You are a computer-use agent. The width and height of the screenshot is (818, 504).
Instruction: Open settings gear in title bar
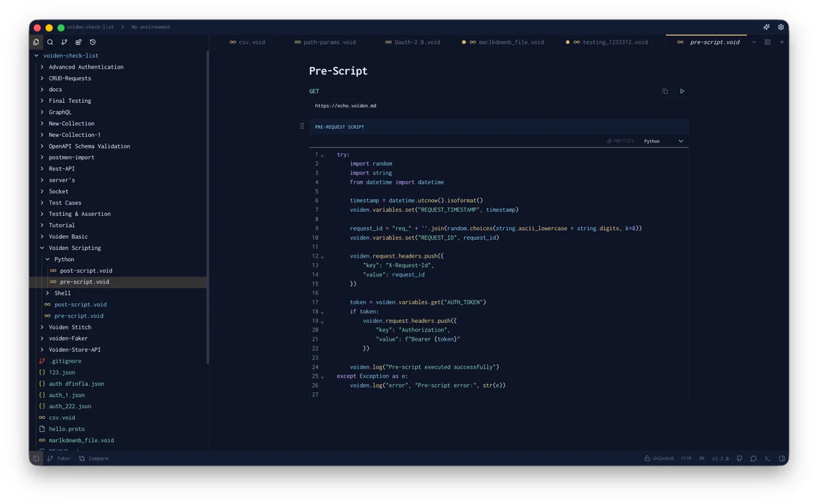[x=781, y=27]
